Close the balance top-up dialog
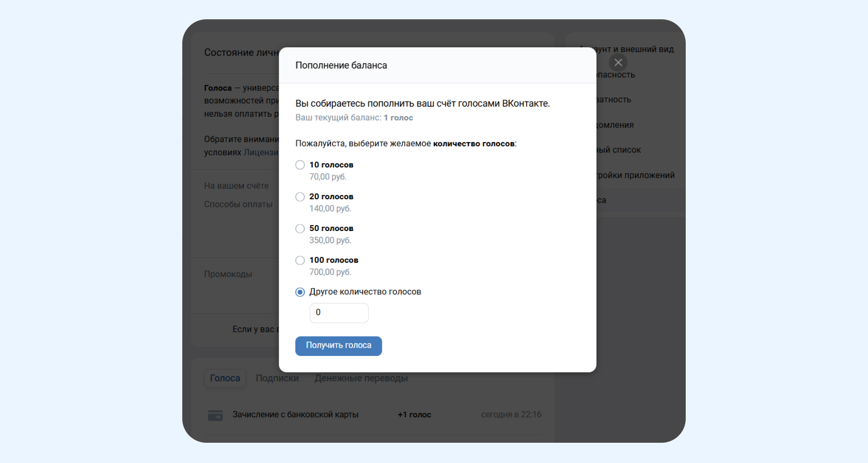The image size is (868, 463). 618,63
